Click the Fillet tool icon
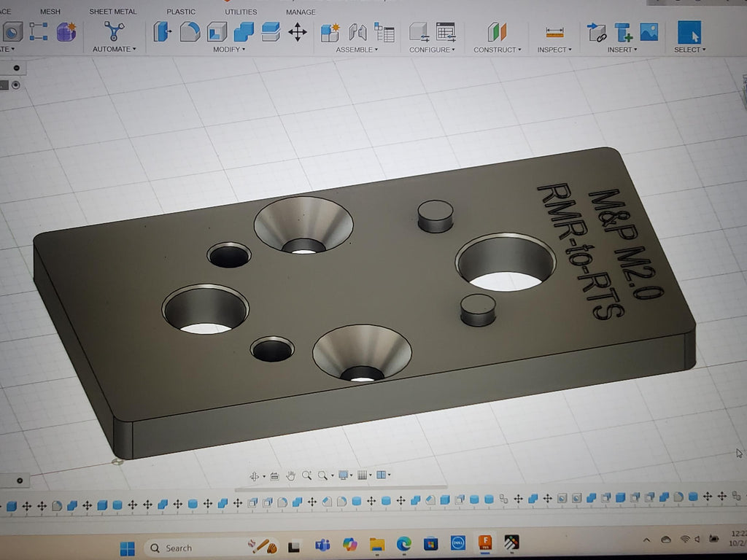This screenshot has height=560, width=747. click(x=190, y=31)
